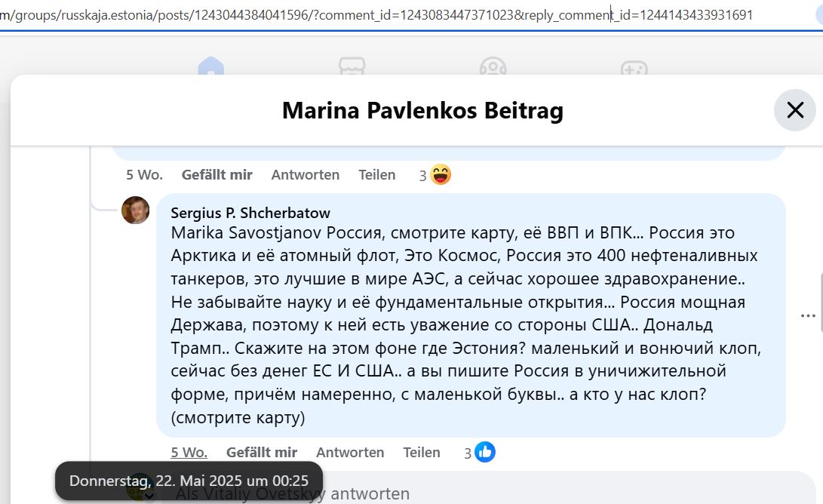Open Groups icon in top navigation
The image size is (823, 504).
493,66
